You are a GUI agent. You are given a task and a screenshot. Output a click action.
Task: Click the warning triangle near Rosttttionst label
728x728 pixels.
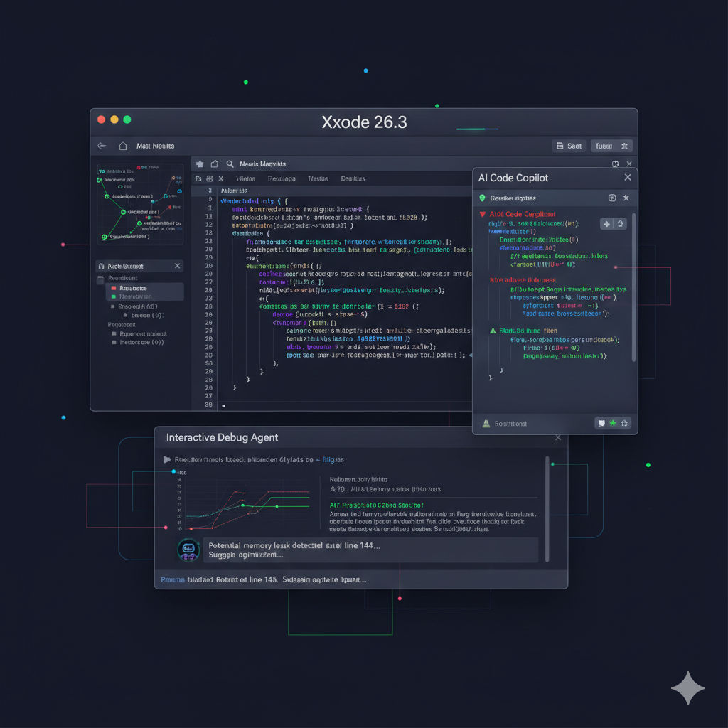(486, 423)
